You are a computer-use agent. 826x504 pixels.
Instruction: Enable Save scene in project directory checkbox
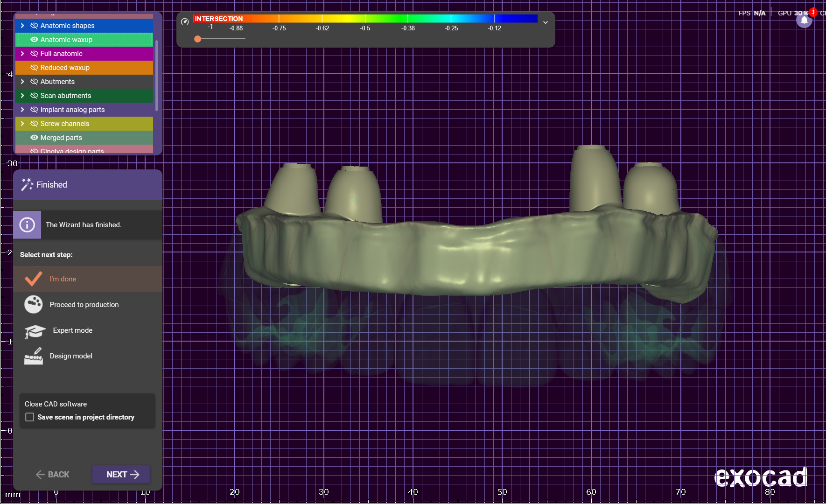pos(30,417)
